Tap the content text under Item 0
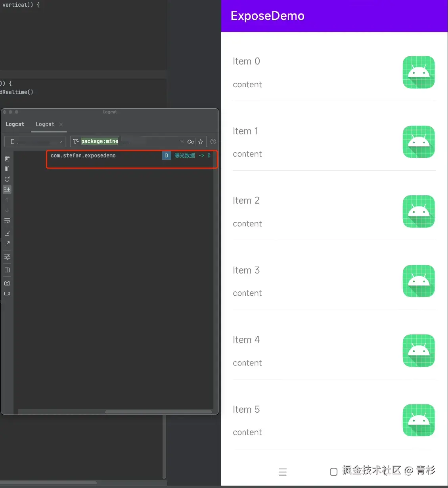 point(247,84)
